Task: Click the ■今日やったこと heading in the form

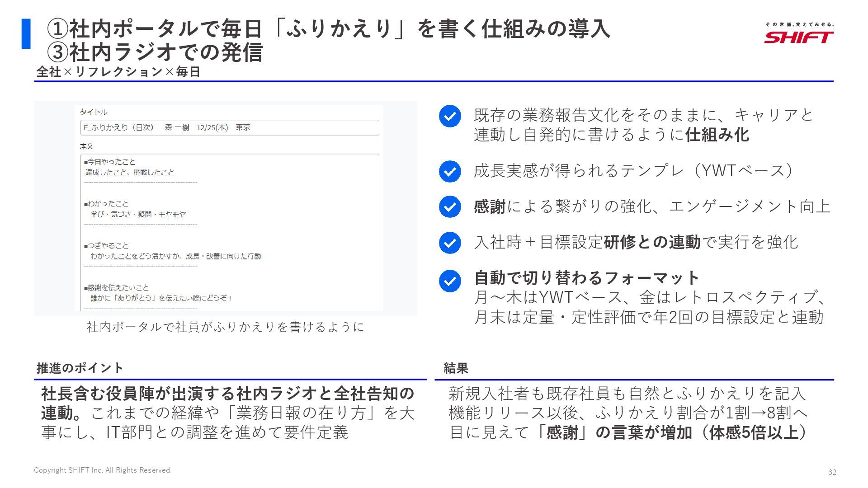Action: 110,162
